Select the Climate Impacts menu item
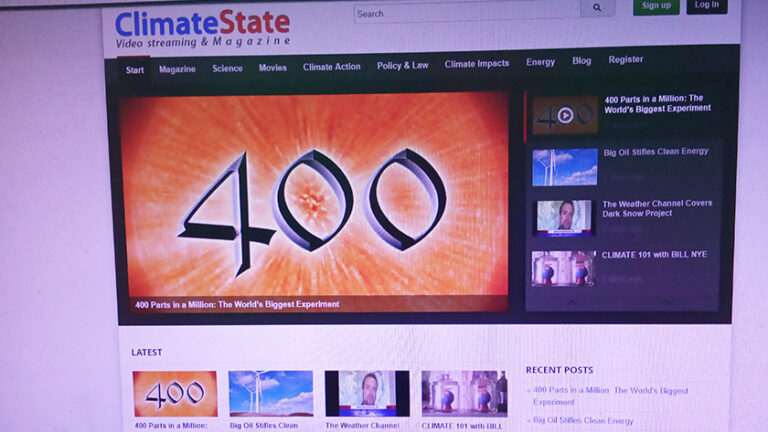 [x=476, y=64]
